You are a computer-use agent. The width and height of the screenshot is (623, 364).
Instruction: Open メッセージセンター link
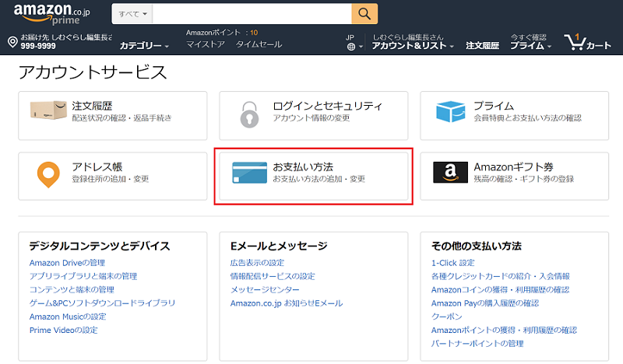click(x=265, y=290)
